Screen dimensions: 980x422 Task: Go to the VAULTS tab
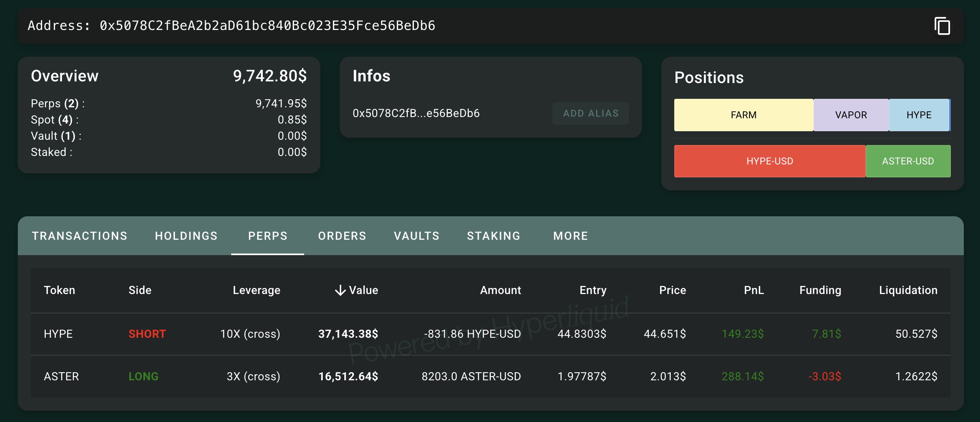coord(417,236)
